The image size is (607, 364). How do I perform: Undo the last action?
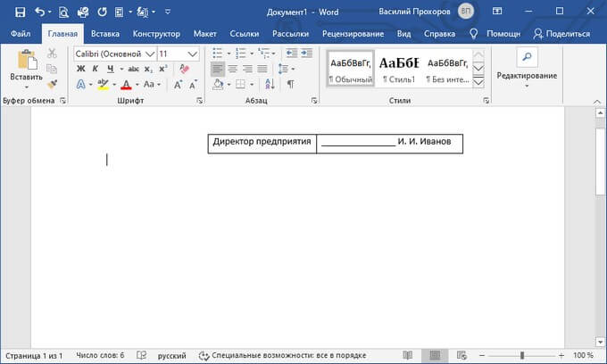[40, 12]
